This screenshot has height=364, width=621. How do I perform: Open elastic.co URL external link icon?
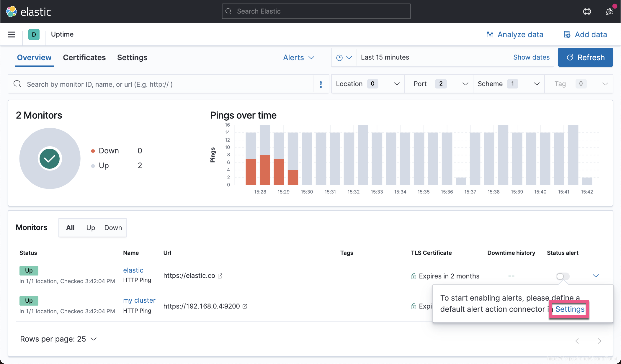coord(220,276)
